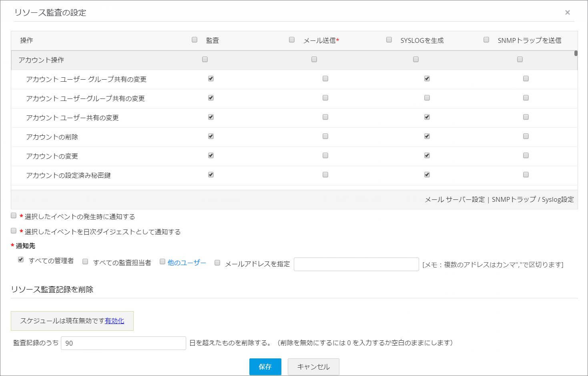
Task: Check すべての監査担当者 recipient checkbox
Action: pyautogui.click(x=85, y=262)
